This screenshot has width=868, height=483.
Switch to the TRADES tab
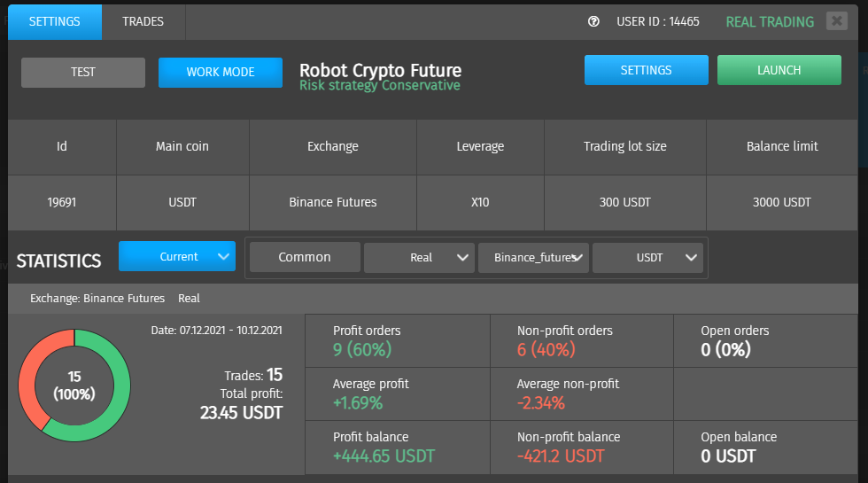coord(143,21)
